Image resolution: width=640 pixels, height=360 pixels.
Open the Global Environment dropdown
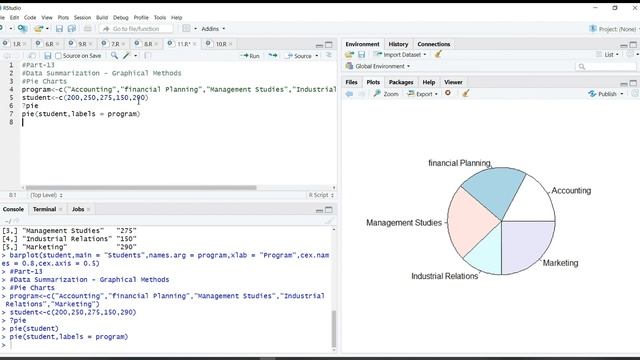tap(378, 66)
